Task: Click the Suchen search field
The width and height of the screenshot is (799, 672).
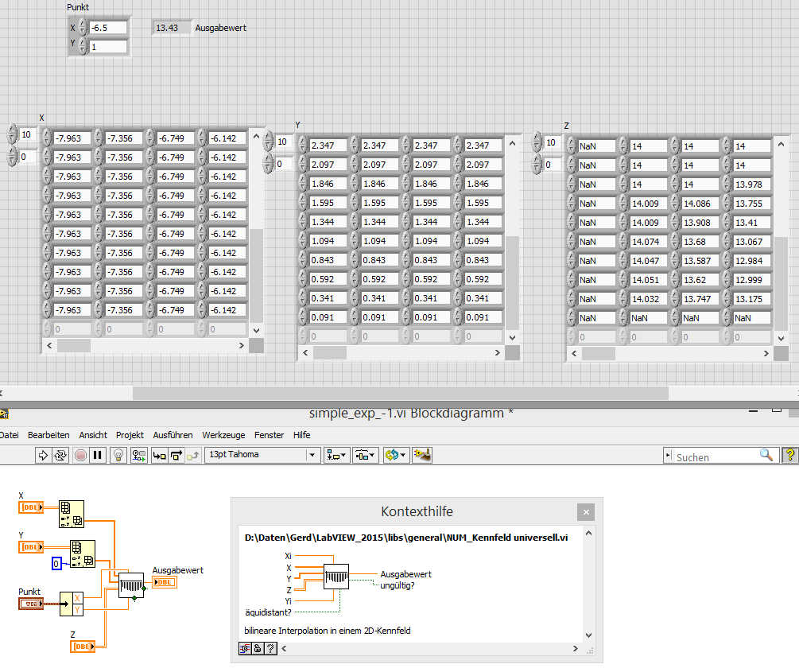Action: point(716,456)
